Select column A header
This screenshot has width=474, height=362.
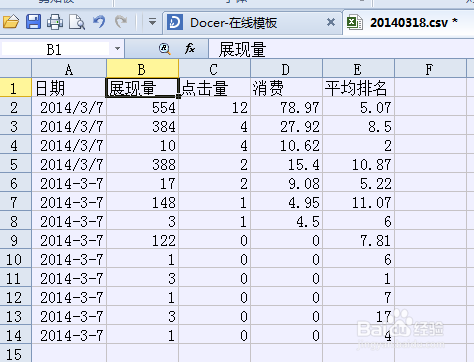pyautogui.click(x=69, y=69)
